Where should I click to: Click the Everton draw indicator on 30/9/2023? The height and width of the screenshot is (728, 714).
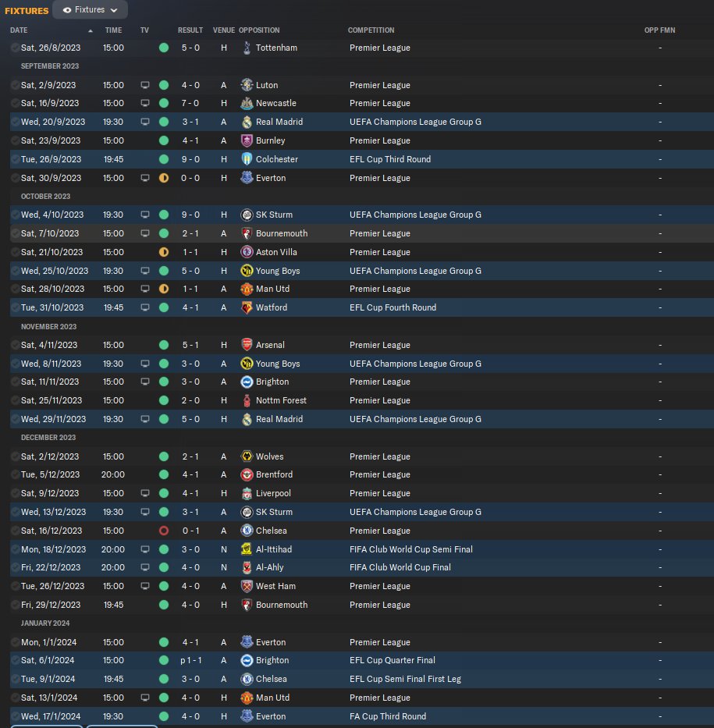tap(164, 178)
